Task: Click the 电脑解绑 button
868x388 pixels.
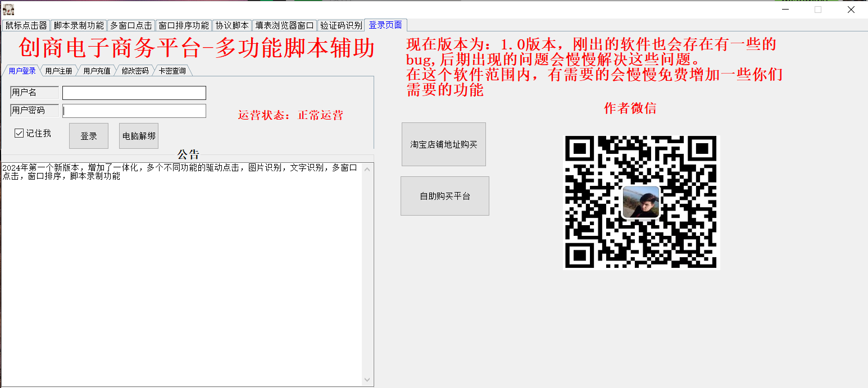Action: coord(139,136)
